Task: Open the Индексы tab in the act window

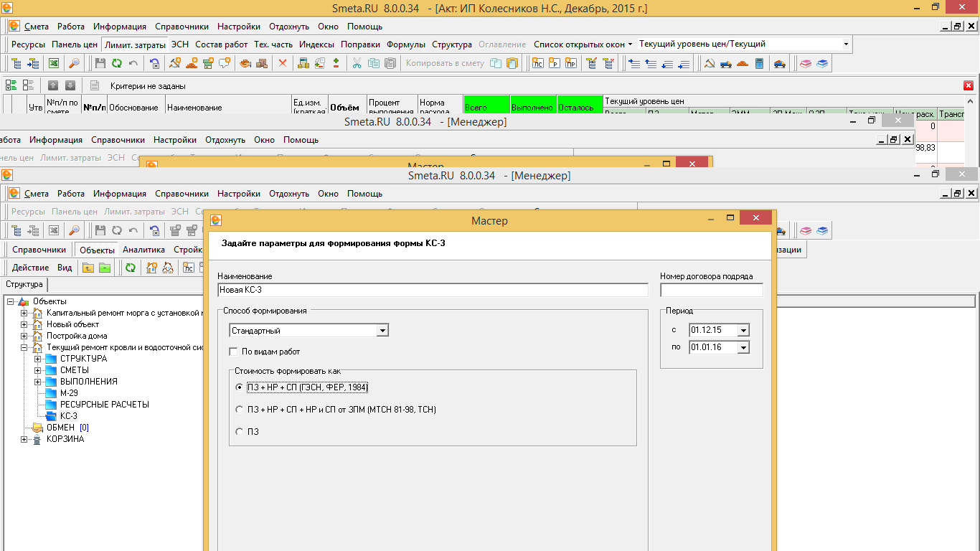Action: 316,44
